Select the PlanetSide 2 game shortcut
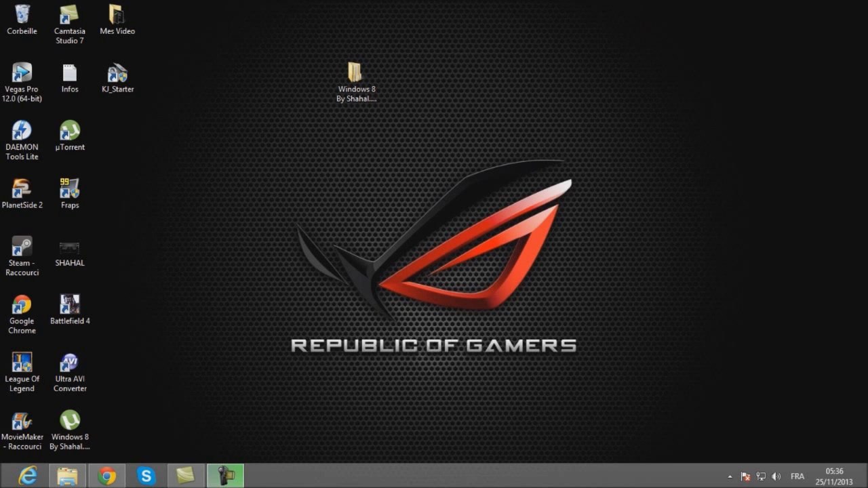Viewport: 868px width, 488px height. point(22,194)
